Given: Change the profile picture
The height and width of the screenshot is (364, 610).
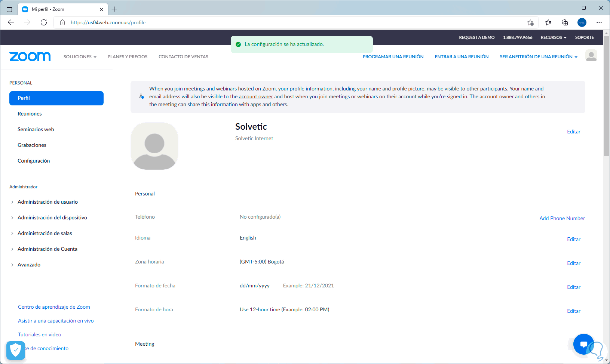Looking at the screenshot, I should point(154,146).
